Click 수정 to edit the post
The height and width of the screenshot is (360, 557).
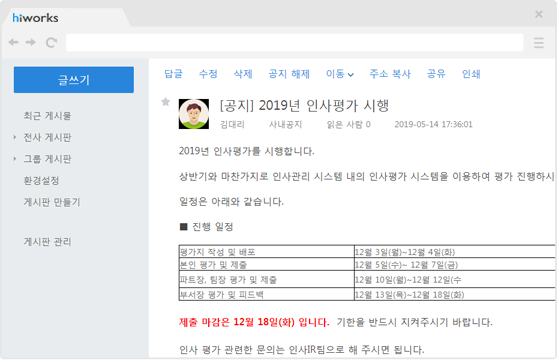click(208, 74)
